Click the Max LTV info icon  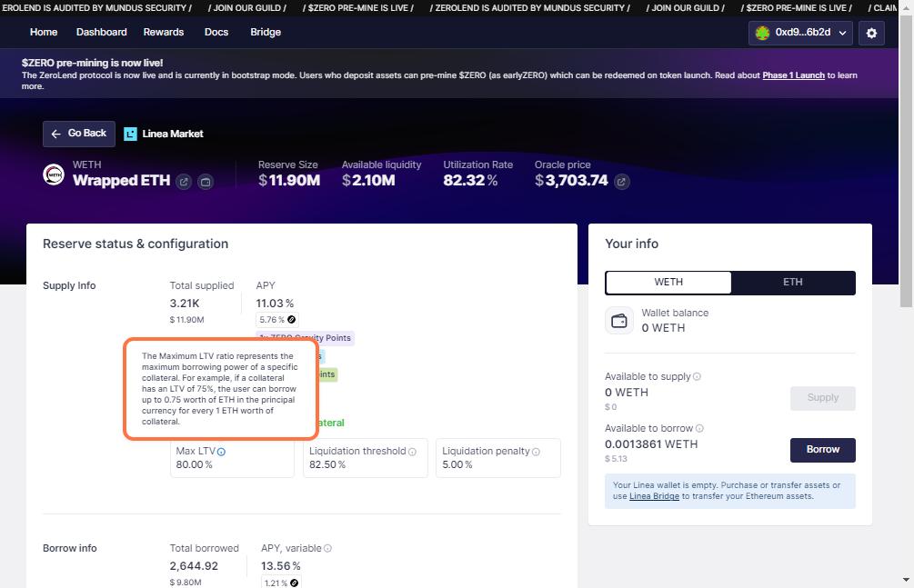[222, 452]
